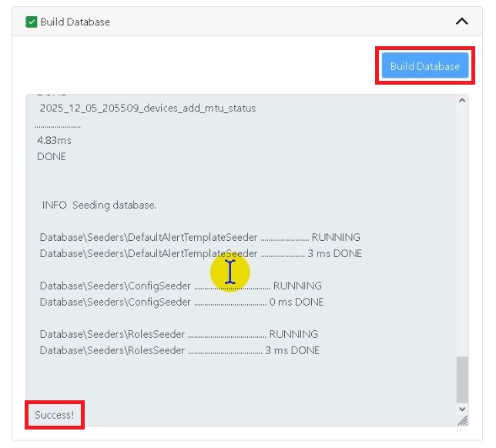Click the output scrollbar down arrow
The image size is (496, 448).
pyautogui.click(x=462, y=409)
